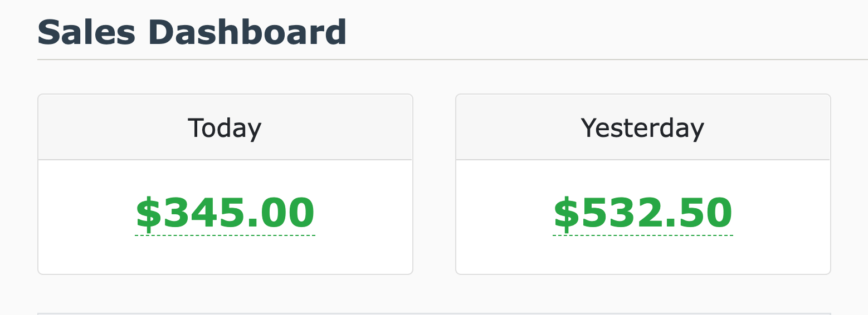Click dotted underline beneath $345.00
This screenshot has width=868, height=315.
[225, 235]
